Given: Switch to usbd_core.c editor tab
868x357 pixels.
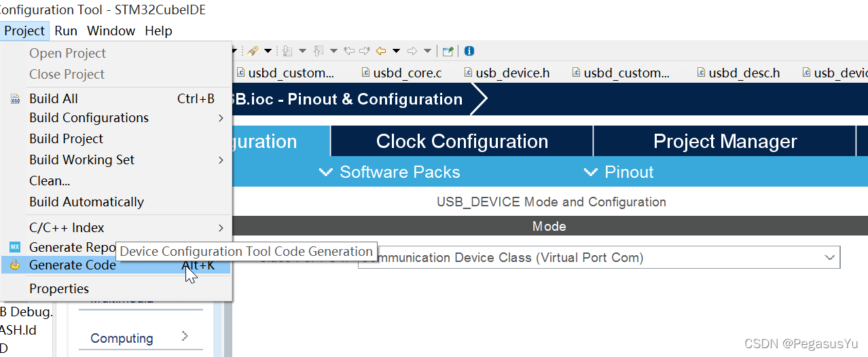Looking at the screenshot, I should coord(401,73).
